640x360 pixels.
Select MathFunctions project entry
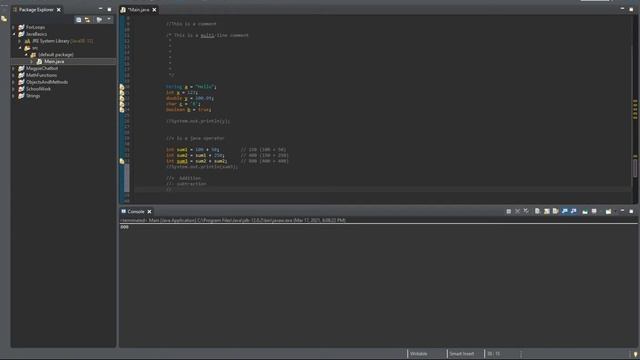click(x=41, y=75)
